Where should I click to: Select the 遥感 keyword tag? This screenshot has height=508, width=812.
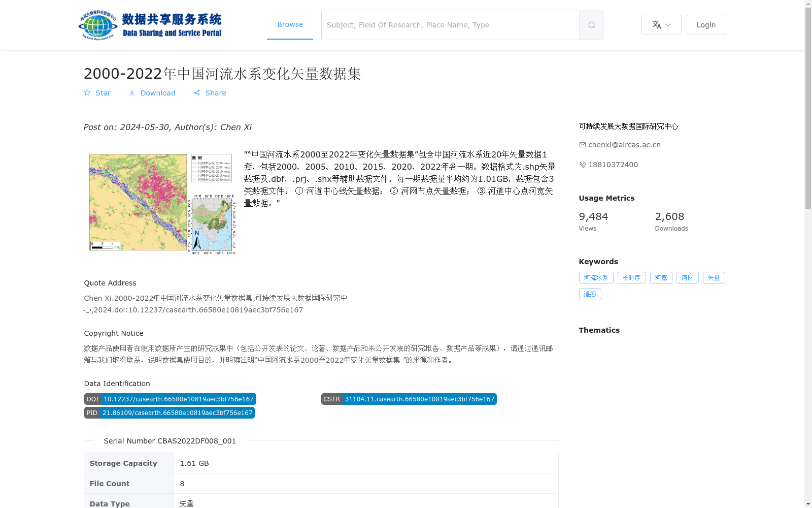click(590, 294)
